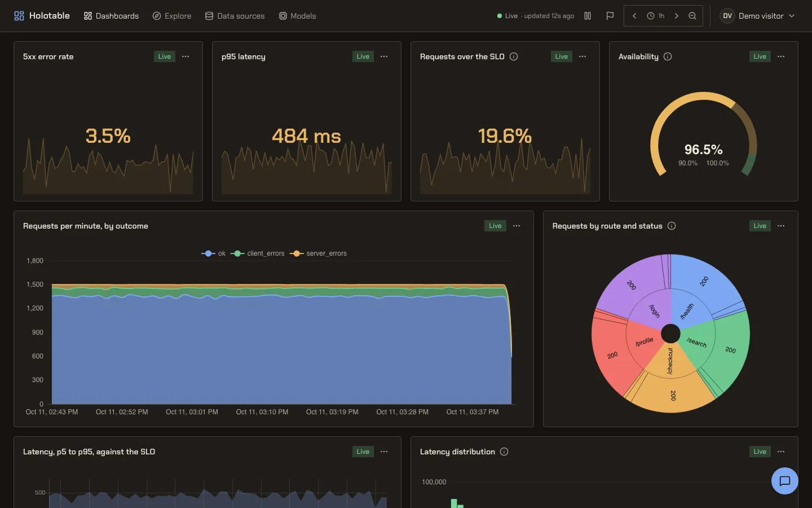Open the chat bubble widget
This screenshot has width=812, height=508.
point(784,481)
